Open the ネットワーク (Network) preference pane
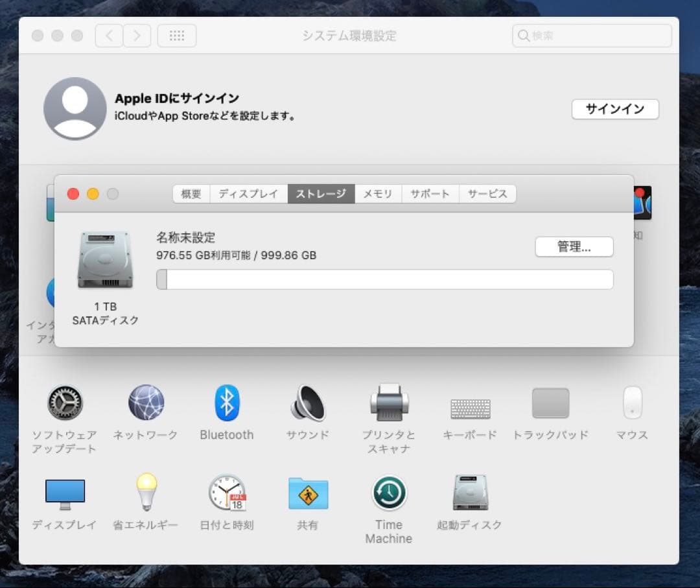 [x=145, y=403]
